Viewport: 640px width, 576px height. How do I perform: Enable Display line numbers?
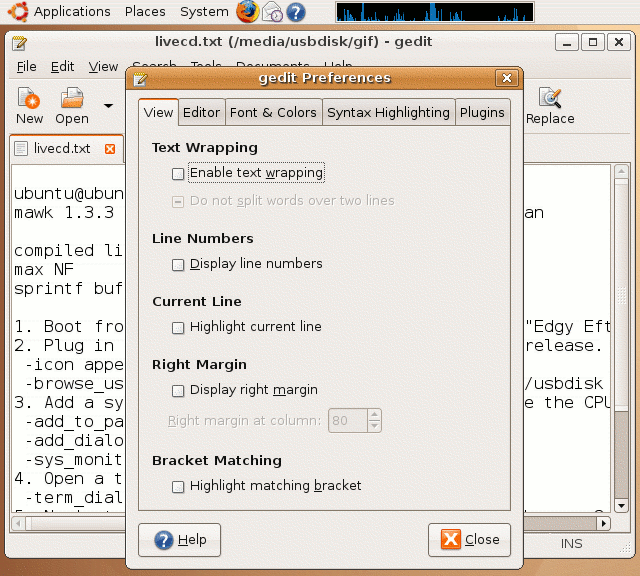[178, 265]
